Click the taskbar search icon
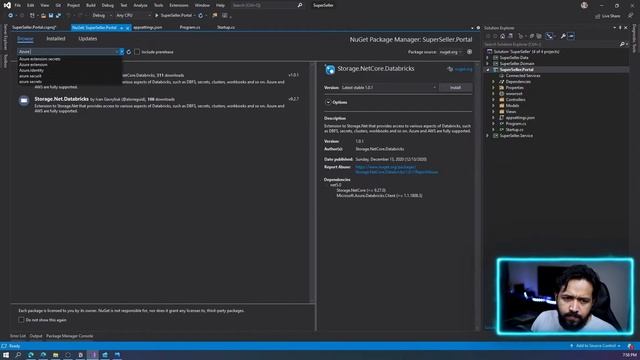This screenshot has width=640, height=360. click(18, 355)
